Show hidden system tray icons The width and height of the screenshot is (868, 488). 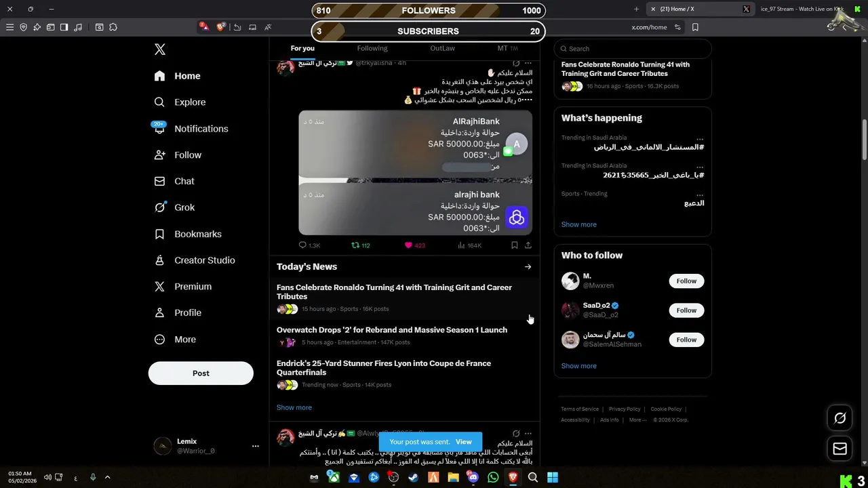tap(107, 477)
